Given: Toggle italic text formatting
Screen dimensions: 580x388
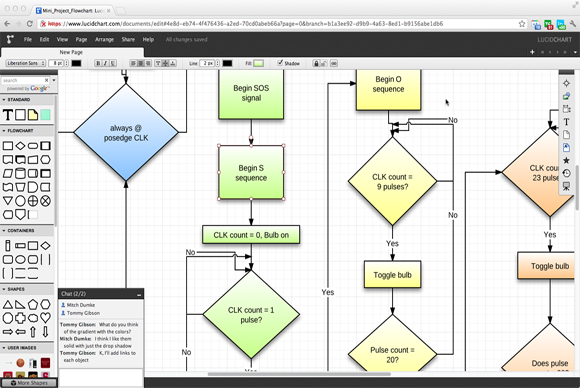Looking at the screenshot, I should 105,64.
